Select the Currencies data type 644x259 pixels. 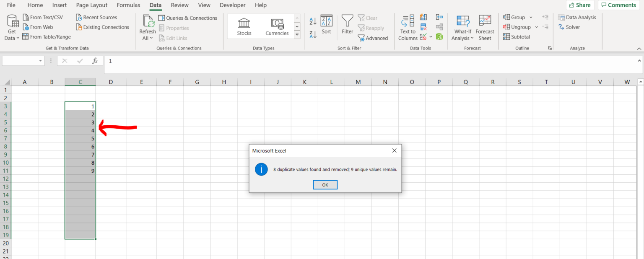(x=277, y=26)
